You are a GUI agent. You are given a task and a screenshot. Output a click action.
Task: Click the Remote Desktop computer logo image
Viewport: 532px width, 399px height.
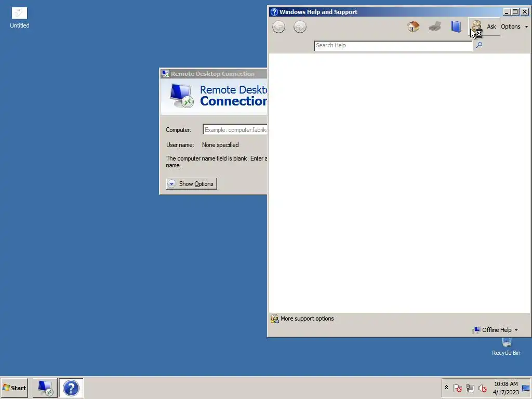pos(181,96)
